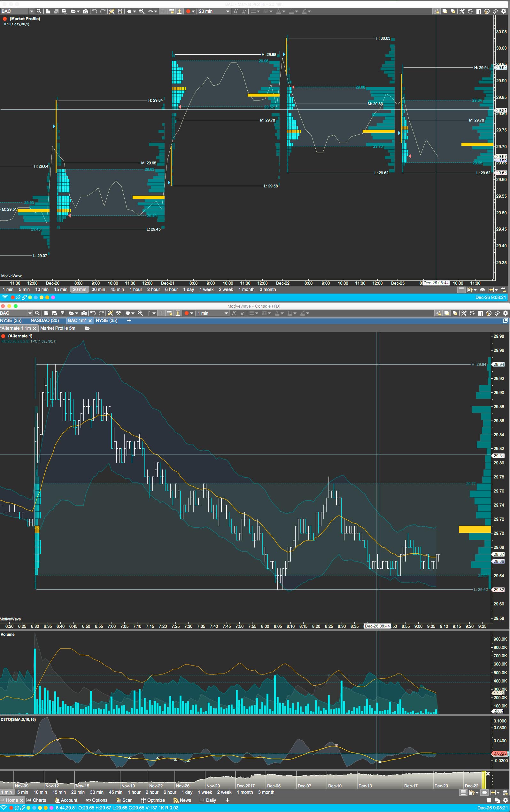Toggle the lock scale button in the Market Profile toolbar
The height and width of the screenshot is (812, 510).
pyautogui.click(x=171, y=11)
